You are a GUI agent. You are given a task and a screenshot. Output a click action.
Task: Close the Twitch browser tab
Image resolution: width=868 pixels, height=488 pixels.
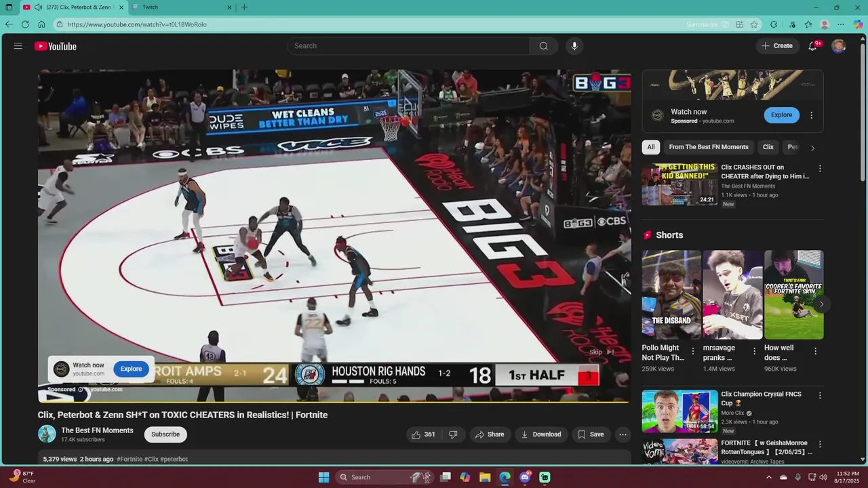click(229, 7)
